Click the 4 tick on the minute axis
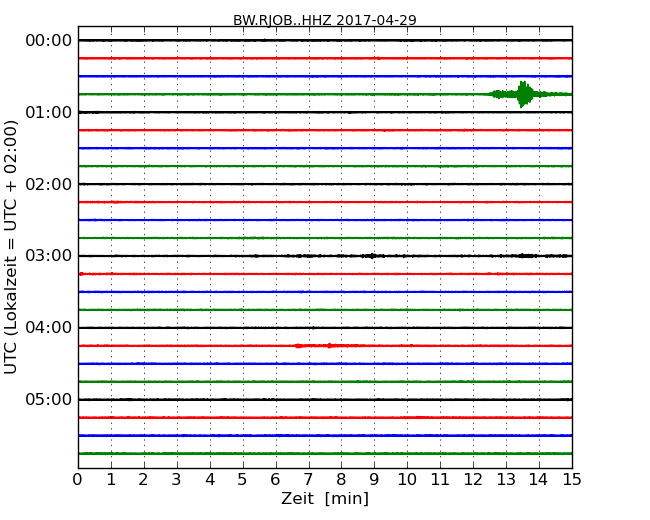This screenshot has width=650, height=520. pos(210,480)
